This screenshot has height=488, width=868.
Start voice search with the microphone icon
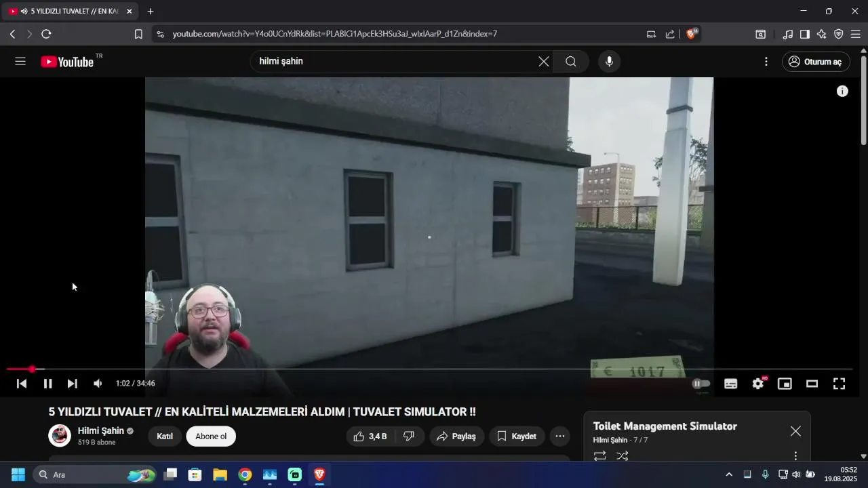tap(609, 62)
